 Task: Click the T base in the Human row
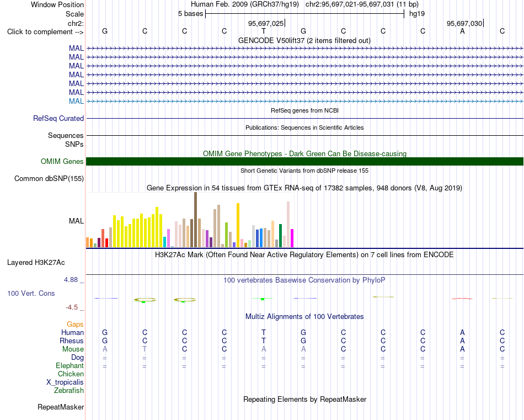(x=264, y=332)
